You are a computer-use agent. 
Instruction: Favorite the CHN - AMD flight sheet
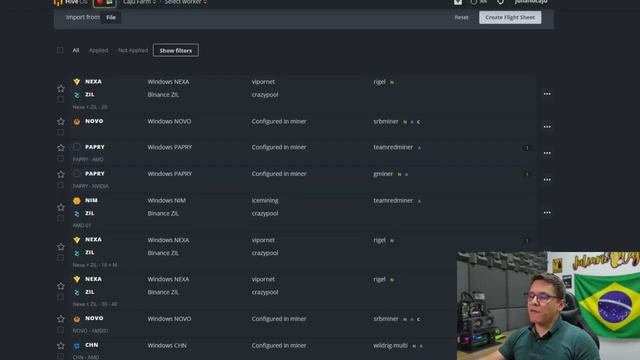point(61,346)
